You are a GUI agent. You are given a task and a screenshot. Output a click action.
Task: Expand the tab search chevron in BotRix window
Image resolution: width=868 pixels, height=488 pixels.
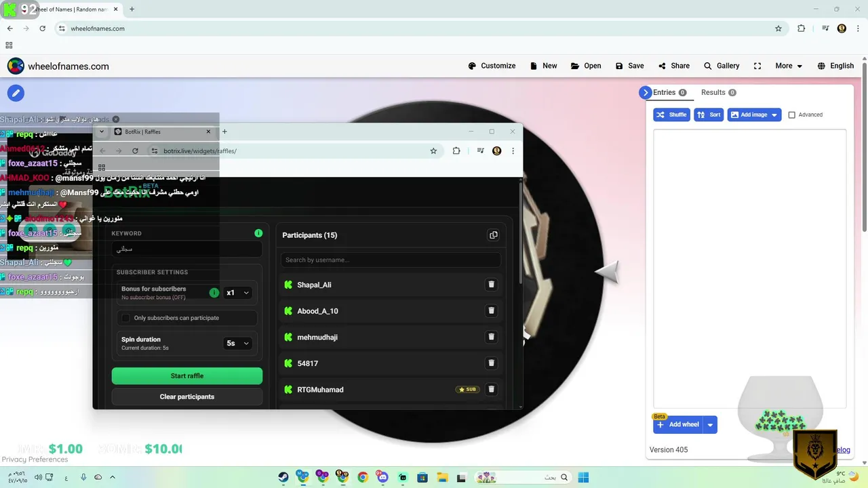click(102, 131)
